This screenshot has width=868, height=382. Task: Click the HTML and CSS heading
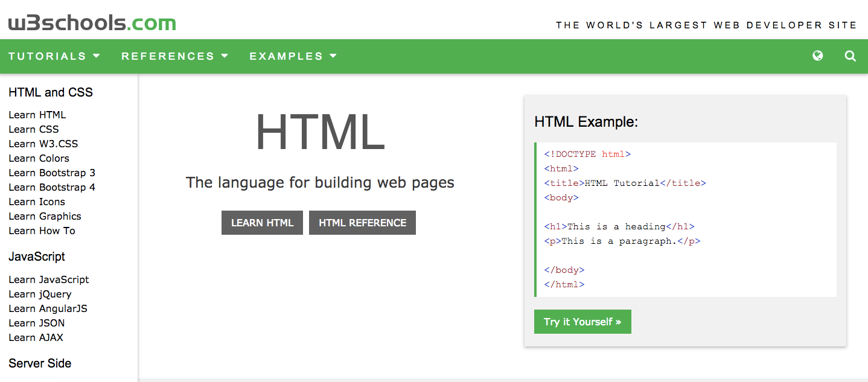(x=51, y=92)
